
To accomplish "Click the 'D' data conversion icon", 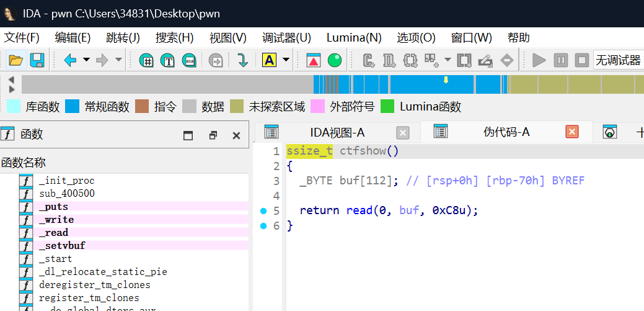I will click(389, 60).
